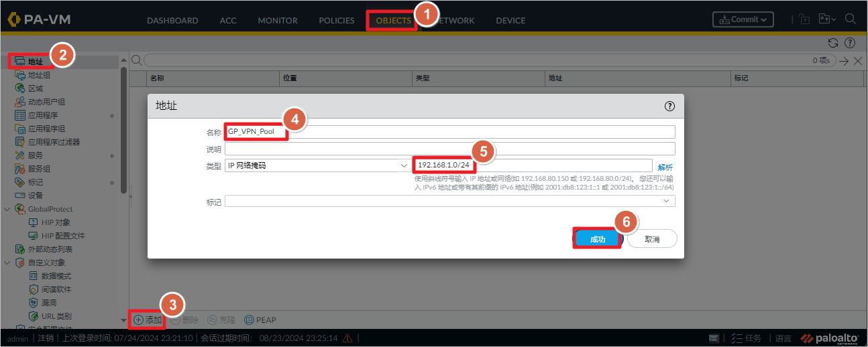Click the 解析 resolve link
This screenshot has width=868, height=347.
tap(665, 167)
